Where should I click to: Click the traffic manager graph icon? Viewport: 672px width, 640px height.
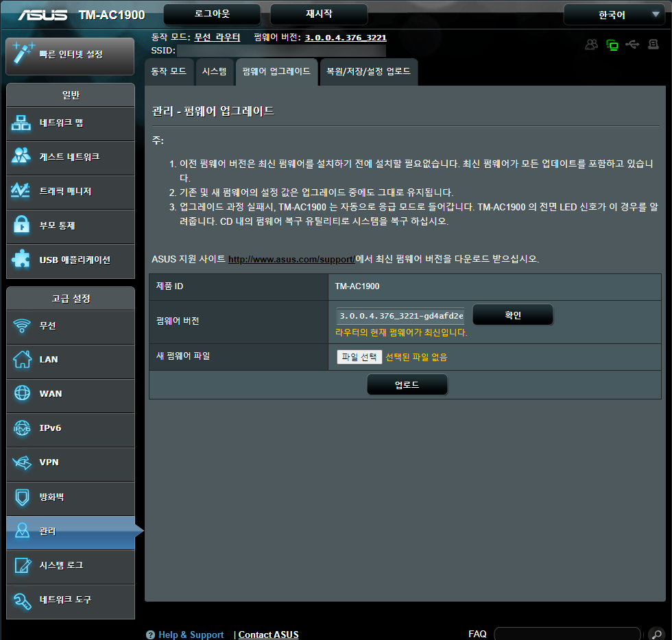click(x=21, y=190)
